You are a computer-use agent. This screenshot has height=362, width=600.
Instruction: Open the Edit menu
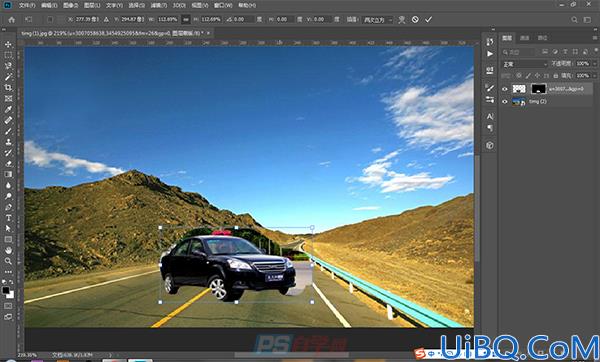(x=49, y=5)
